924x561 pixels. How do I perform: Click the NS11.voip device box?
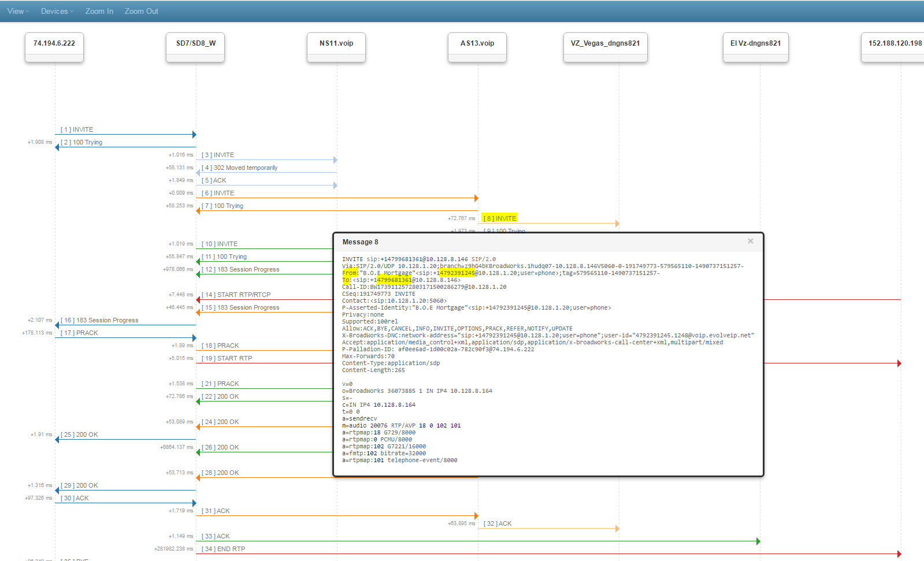pos(336,44)
